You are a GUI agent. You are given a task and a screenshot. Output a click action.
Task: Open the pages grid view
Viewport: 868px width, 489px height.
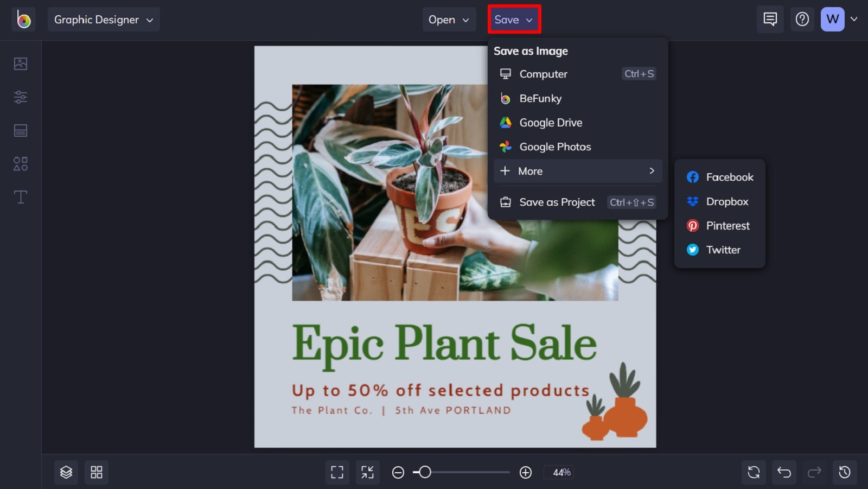(x=97, y=472)
